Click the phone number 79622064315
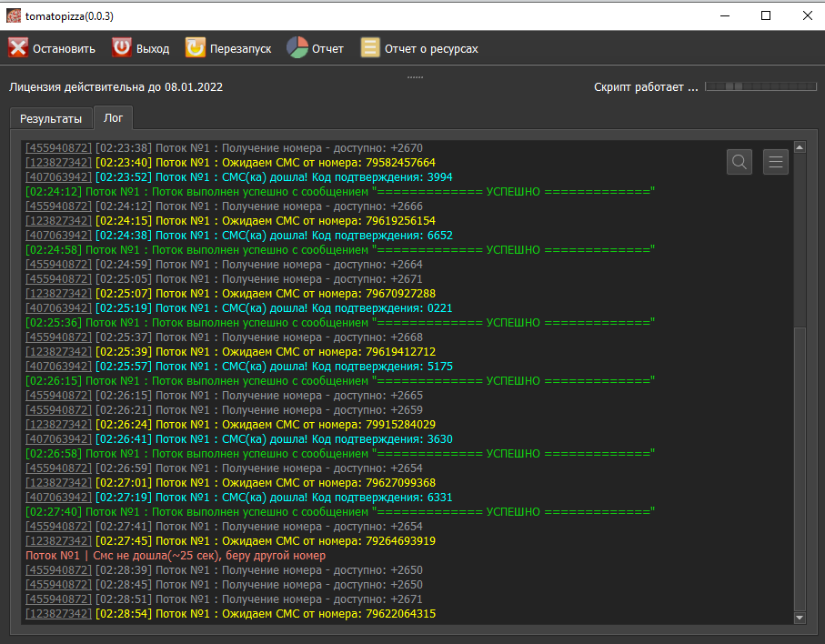 tap(401, 614)
